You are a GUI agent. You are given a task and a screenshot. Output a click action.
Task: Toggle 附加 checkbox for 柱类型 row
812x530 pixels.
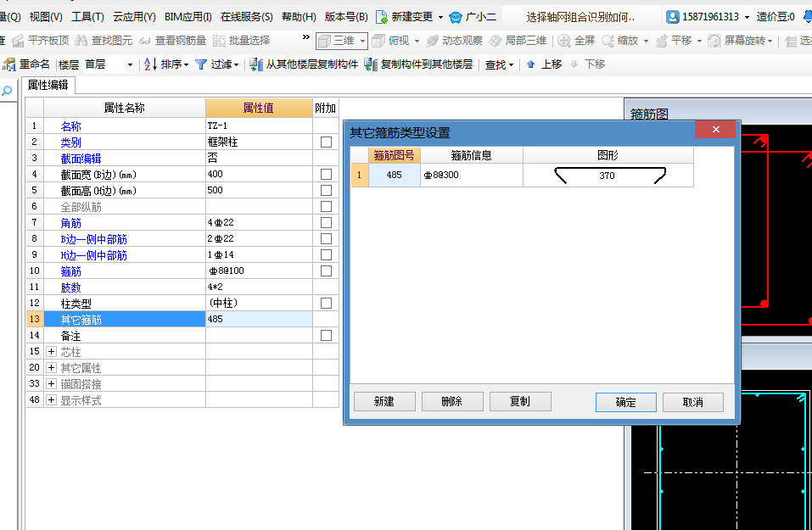click(x=327, y=303)
